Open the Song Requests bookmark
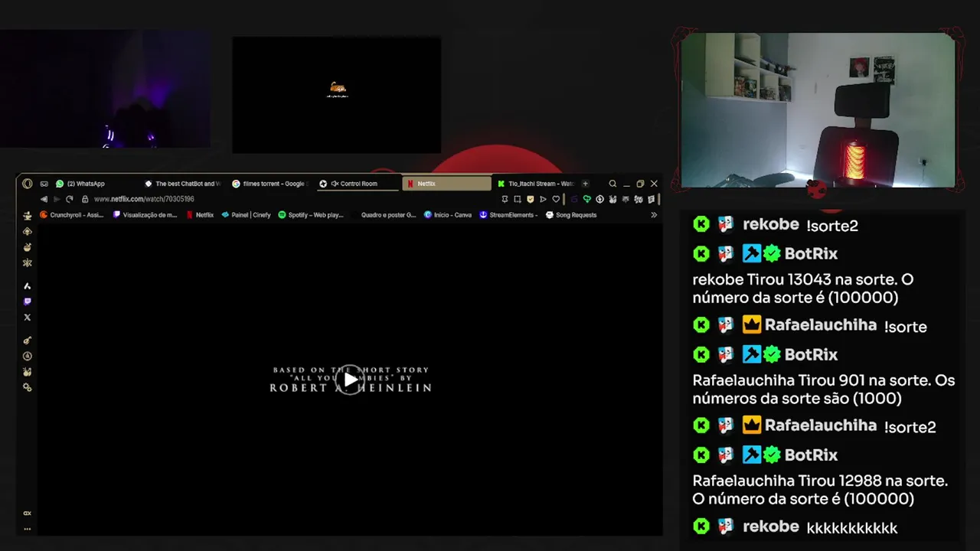This screenshot has height=551, width=980. point(571,215)
